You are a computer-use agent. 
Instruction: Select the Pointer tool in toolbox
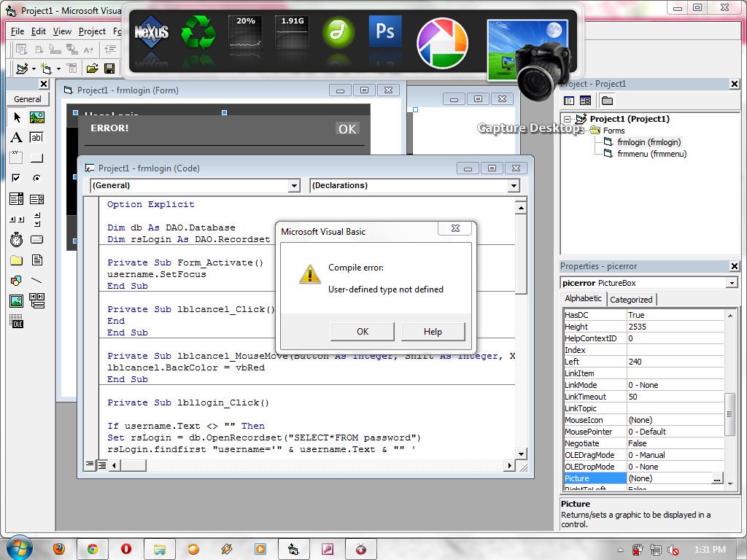pyautogui.click(x=17, y=117)
